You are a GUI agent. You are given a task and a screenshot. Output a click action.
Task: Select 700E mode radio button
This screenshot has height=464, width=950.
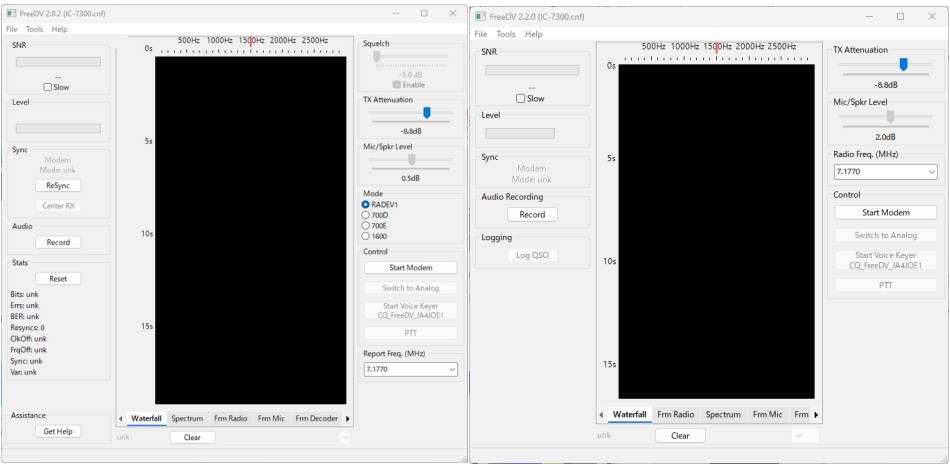tap(374, 225)
